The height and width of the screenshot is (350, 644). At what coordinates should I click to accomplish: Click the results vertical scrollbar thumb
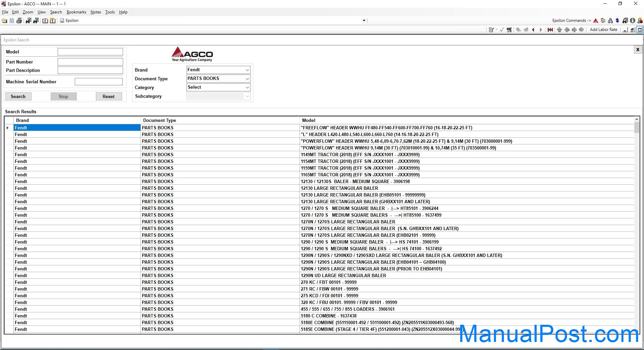click(637, 128)
